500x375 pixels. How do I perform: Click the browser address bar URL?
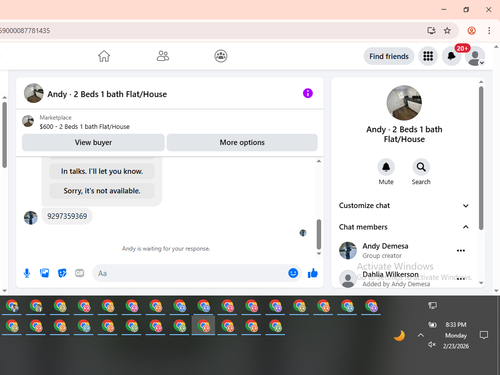[25, 31]
